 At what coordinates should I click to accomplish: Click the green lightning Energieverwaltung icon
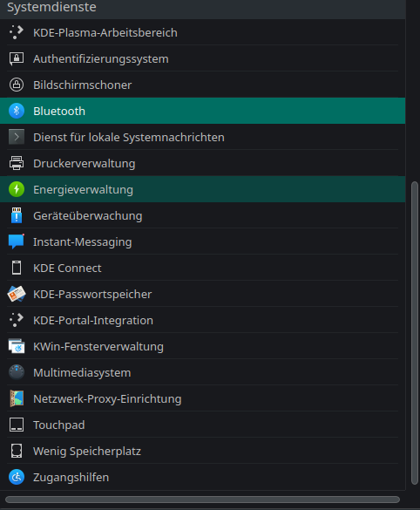point(17,189)
